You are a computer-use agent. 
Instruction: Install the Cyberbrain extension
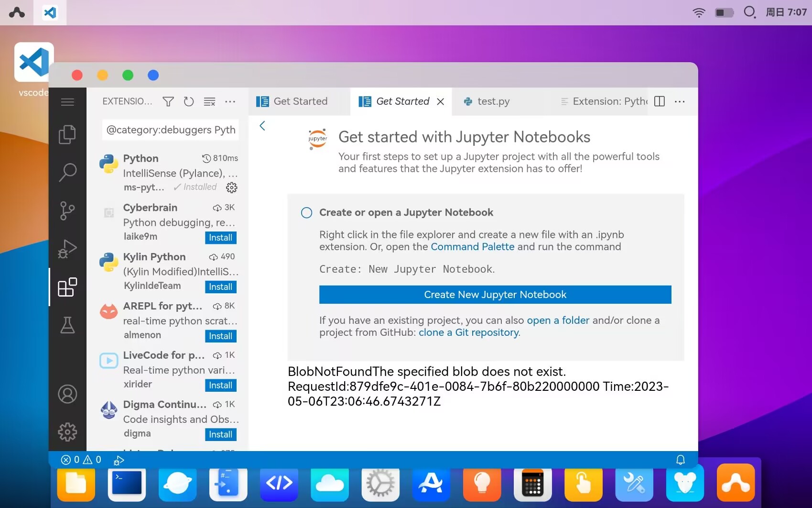click(x=220, y=238)
